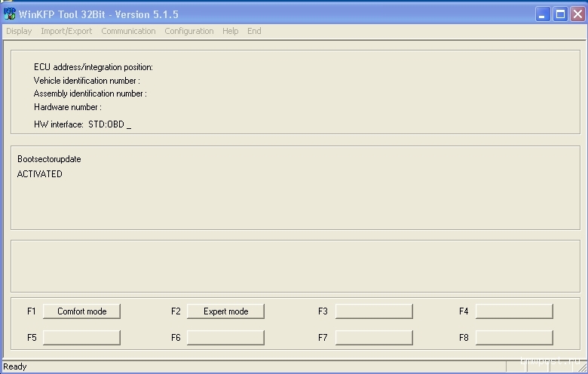
Task: Maximize the WinKFP Tool window
Action: tap(560, 14)
